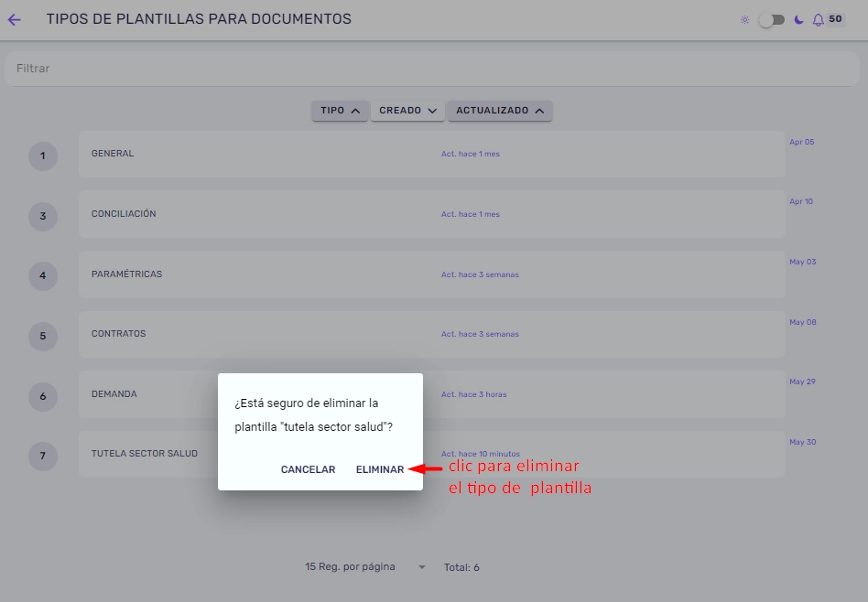
Task: Sort by ACTUALIZADO column
Action: click(500, 111)
